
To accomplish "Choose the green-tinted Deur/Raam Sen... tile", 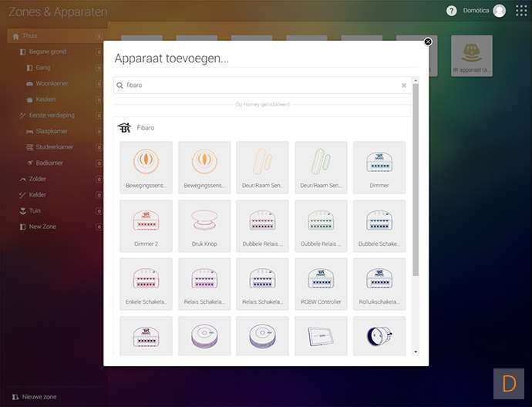I will [x=321, y=167].
